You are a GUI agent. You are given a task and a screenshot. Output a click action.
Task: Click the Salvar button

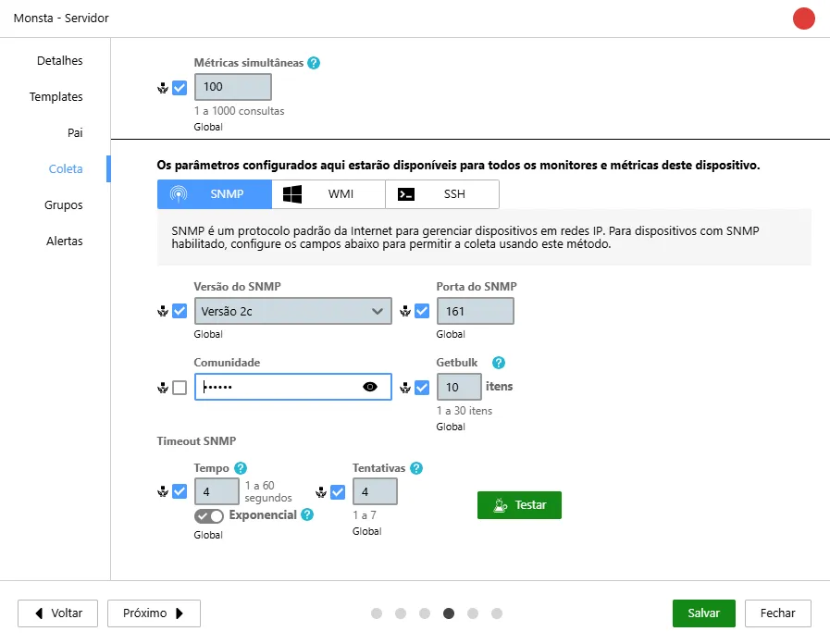pyautogui.click(x=704, y=613)
